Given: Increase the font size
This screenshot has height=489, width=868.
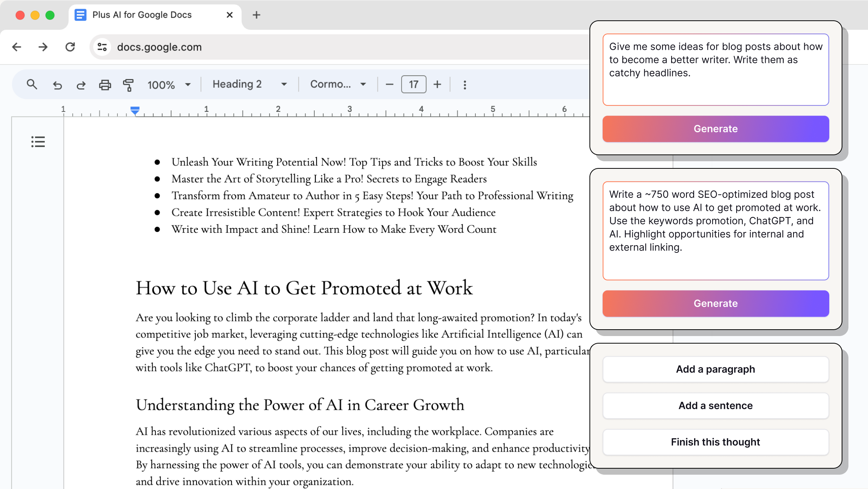Looking at the screenshot, I should click(437, 84).
